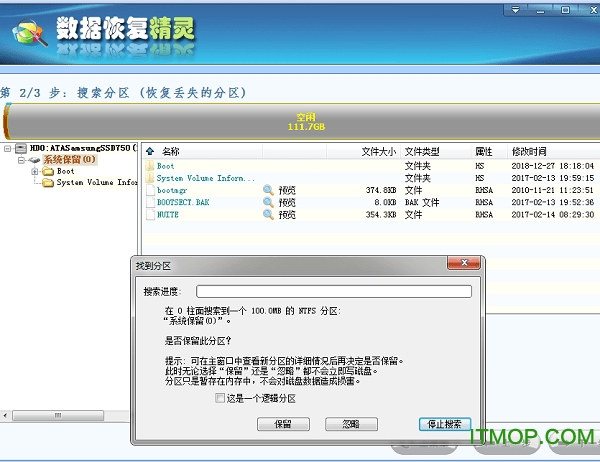The height and width of the screenshot is (462, 600).
Task: Click the 停止搜索 button
Action: (445, 424)
